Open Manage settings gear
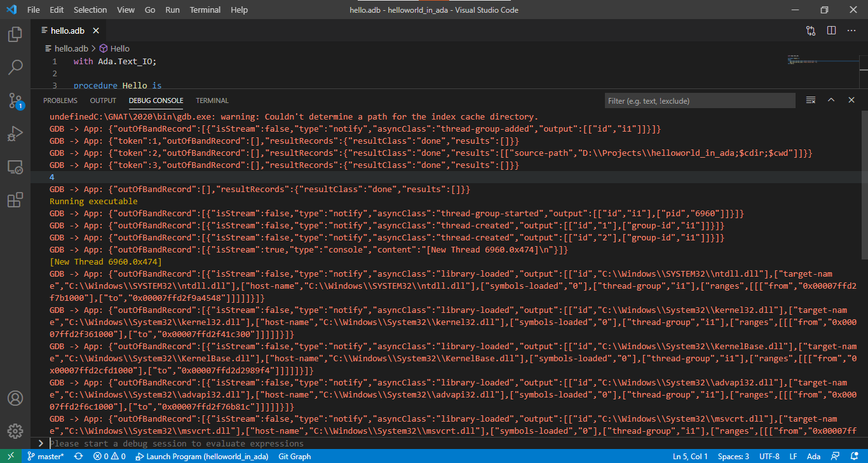The width and height of the screenshot is (868, 463). pyautogui.click(x=15, y=431)
